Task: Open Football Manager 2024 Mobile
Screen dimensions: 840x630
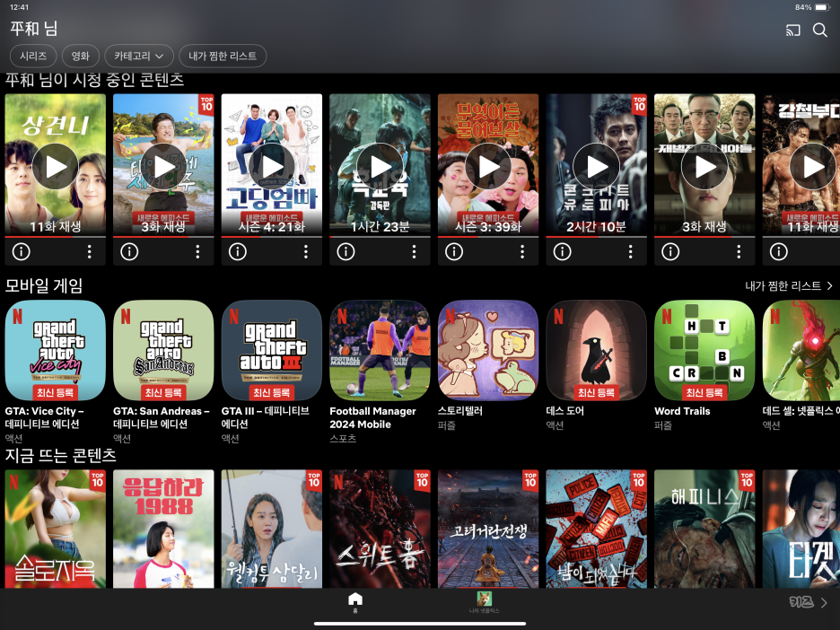Action: (x=380, y=350)
